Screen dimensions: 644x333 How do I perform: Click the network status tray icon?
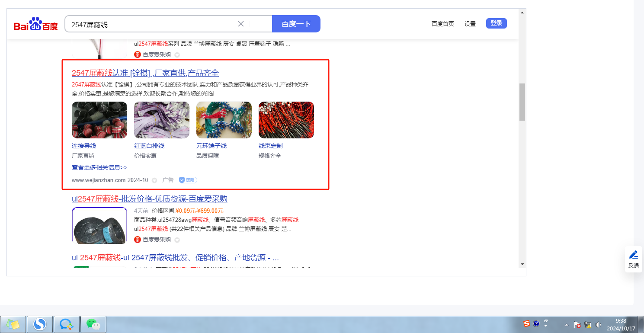pyautogui.click(x=588, y=325)
